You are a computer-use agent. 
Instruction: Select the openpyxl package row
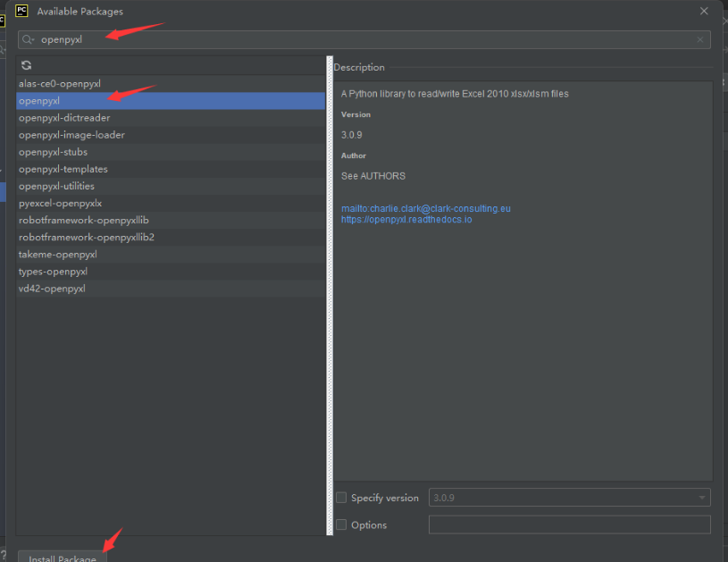(x=171, y=101)
